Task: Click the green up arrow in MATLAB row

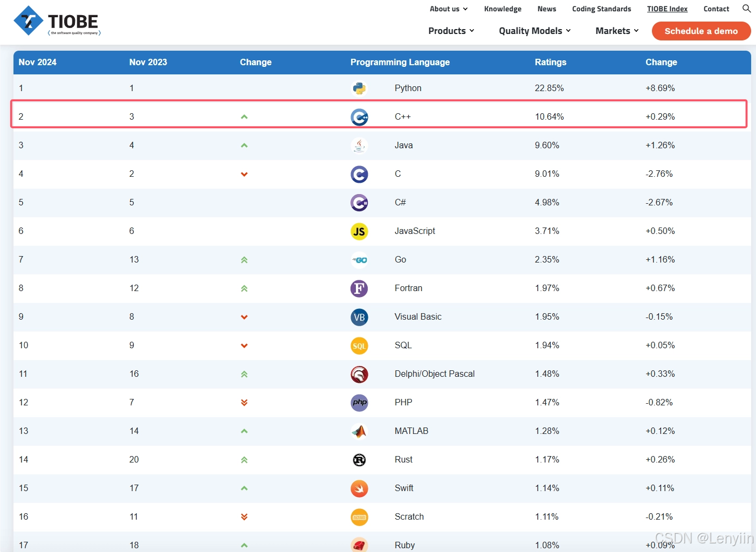Action: [x=244, y=431]
